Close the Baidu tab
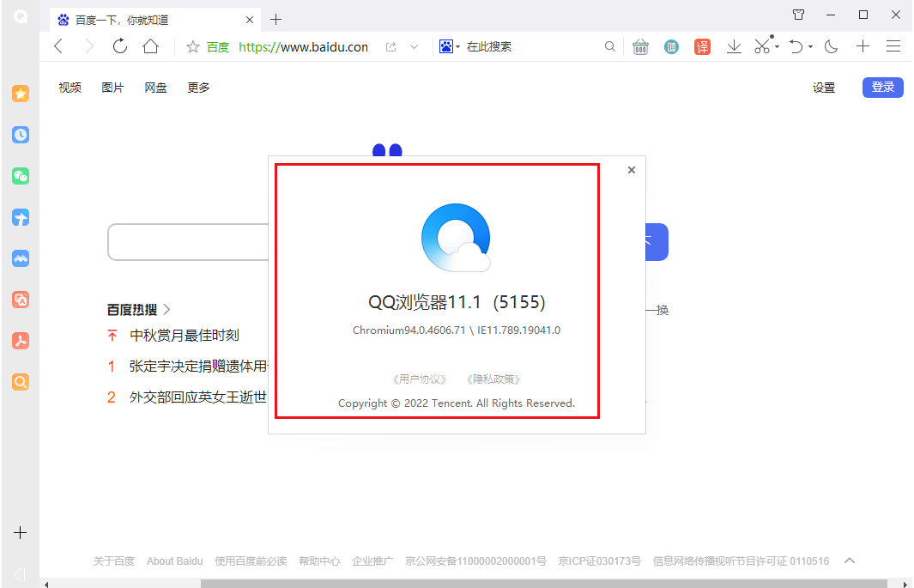 [x=250, y=20]
